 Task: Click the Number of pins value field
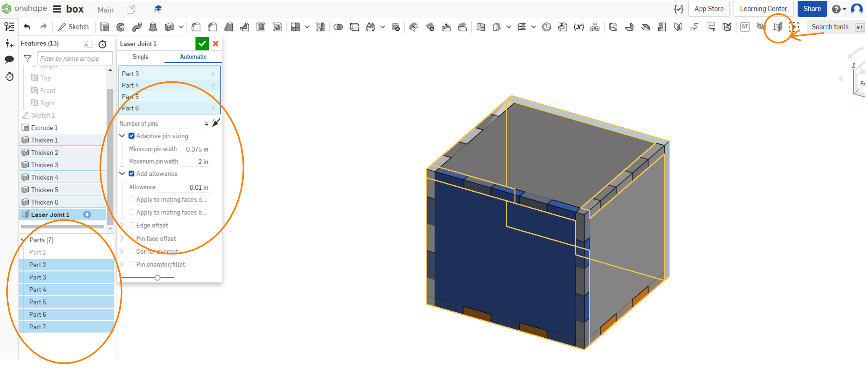tap(185, 124)
